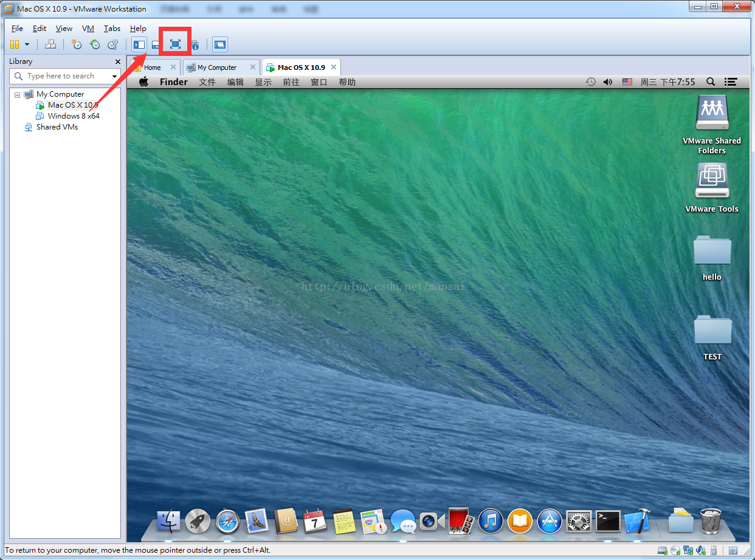Open the View menu
Image resolution: width=755 pixels, height=560 pixels.
(x=64, y=29)
